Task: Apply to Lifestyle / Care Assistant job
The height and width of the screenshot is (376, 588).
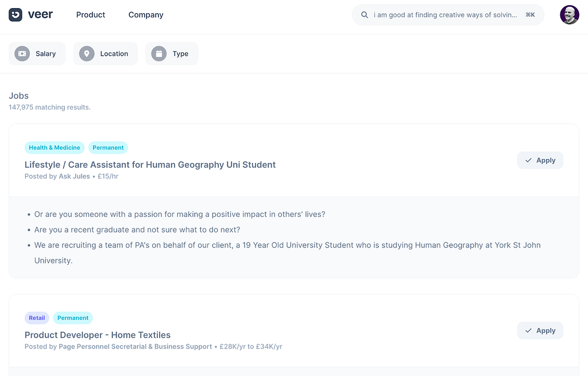Action: click(x=540, y=161)
